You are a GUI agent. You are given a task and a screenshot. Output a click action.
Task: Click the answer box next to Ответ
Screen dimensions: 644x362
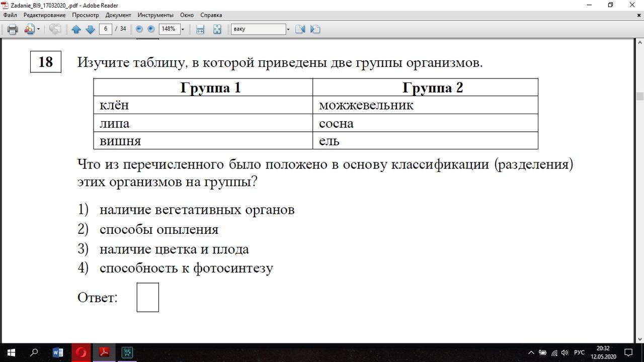click(147, 297)
